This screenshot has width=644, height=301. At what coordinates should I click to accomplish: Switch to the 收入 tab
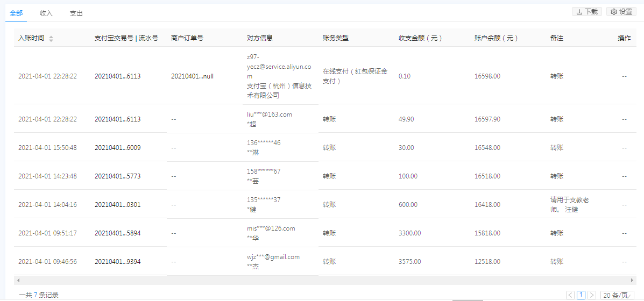pos(46,13)
